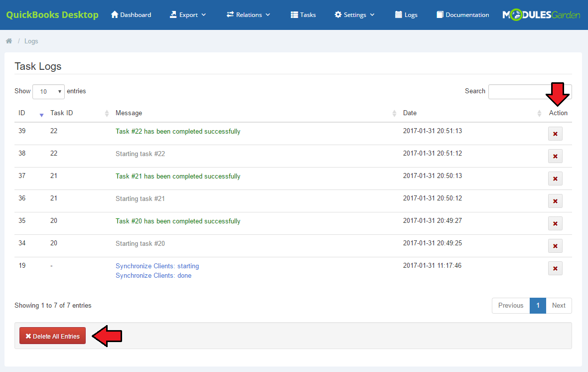Screen dimensions: 588x372
Task: Click message 'Task #22 has been completed successfully'
Action: click(x=178, y=131)
